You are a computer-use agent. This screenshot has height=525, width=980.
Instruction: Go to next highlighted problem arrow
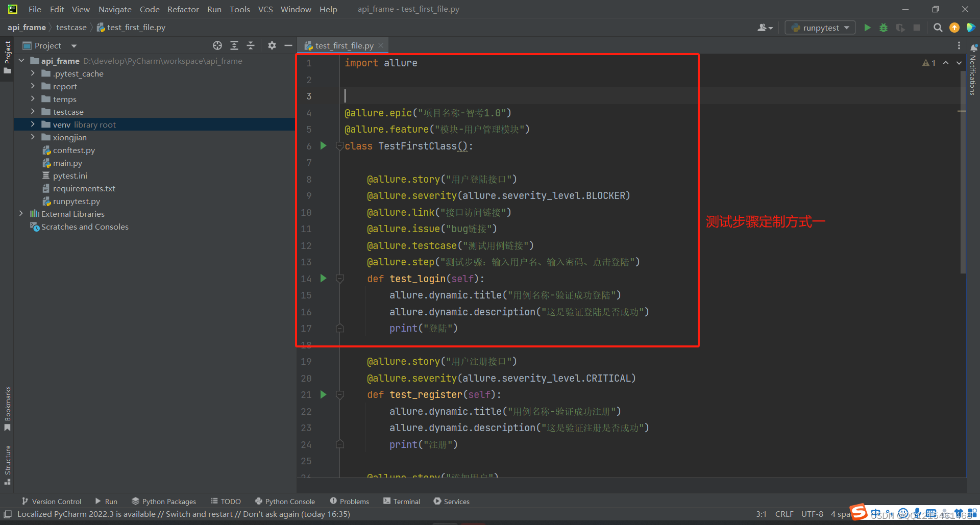click(959, 63)
